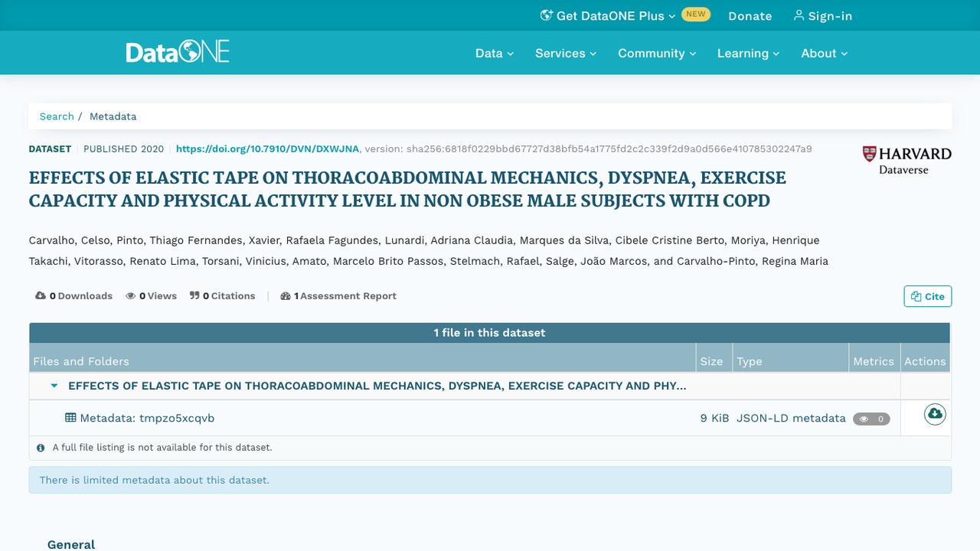Click the 'There is limited metadata' notice

[x=490, y=480]
